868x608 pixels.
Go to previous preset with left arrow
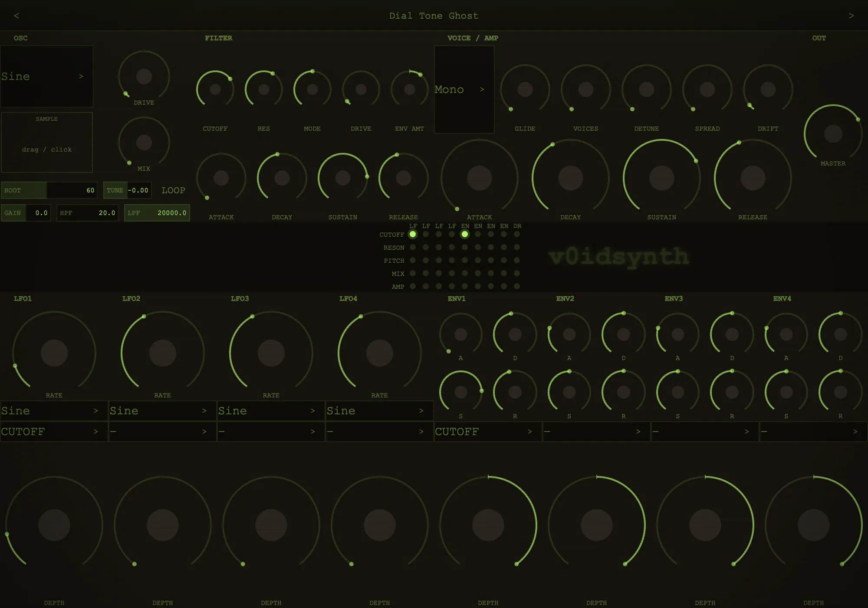tap(16, 16)
